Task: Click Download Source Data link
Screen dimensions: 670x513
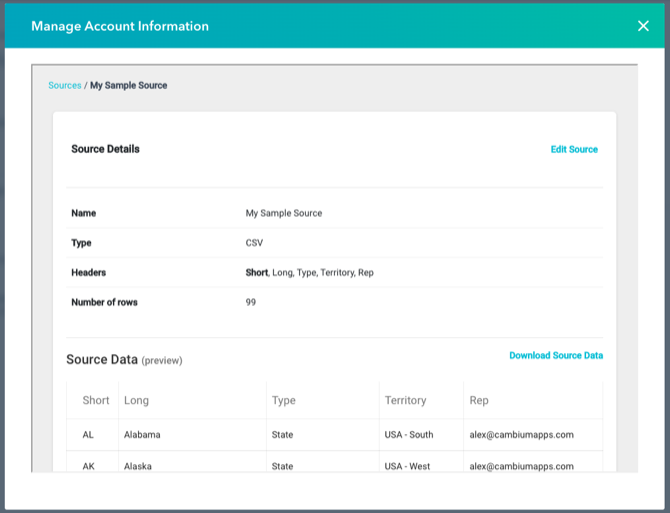Action: point(556,355)
